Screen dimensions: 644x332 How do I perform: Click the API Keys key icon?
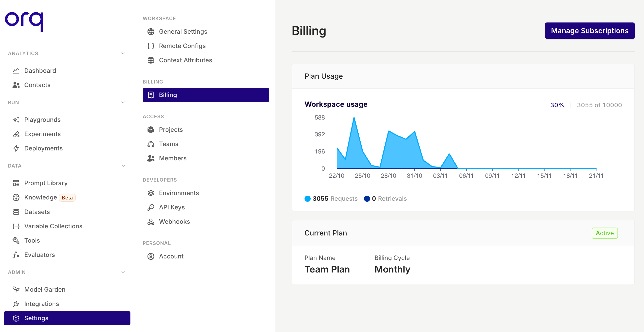coord(151,207)
